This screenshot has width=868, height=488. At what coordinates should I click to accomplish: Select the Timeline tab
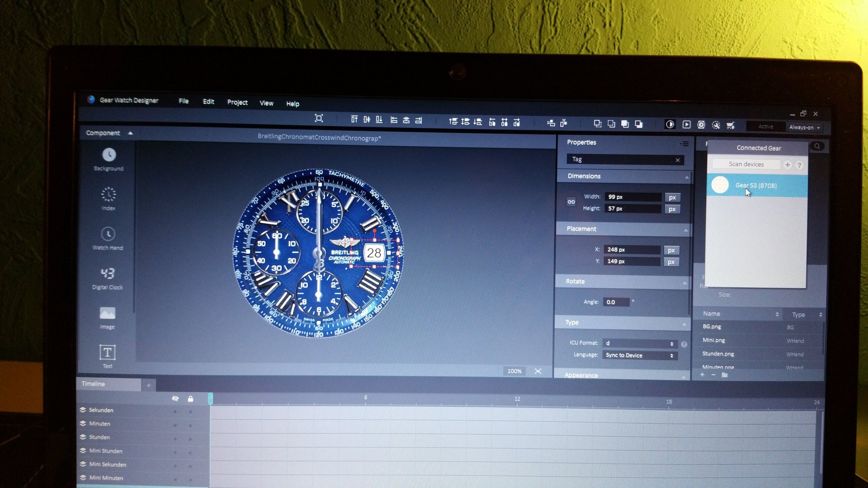click(109, 384)
